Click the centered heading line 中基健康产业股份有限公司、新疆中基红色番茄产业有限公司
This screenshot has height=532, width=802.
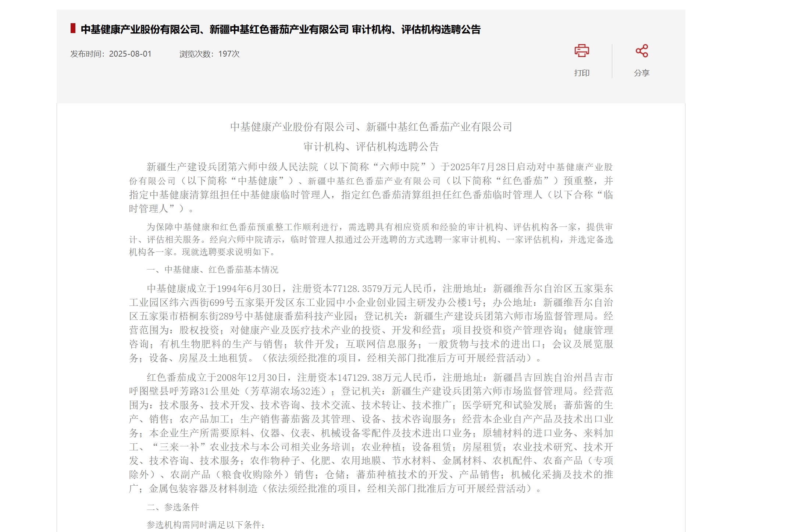371,127
